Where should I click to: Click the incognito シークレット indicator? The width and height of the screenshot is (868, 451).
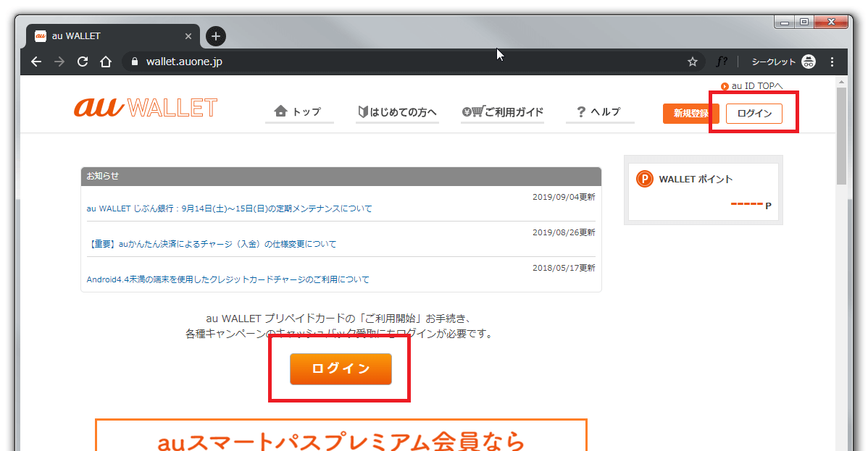point(783,62)
